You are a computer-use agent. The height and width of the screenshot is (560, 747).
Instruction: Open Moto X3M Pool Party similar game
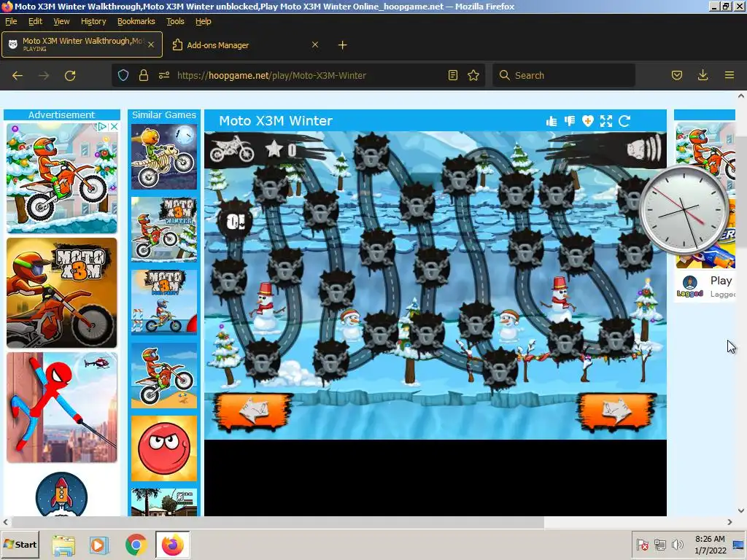[x=164, y=303]
